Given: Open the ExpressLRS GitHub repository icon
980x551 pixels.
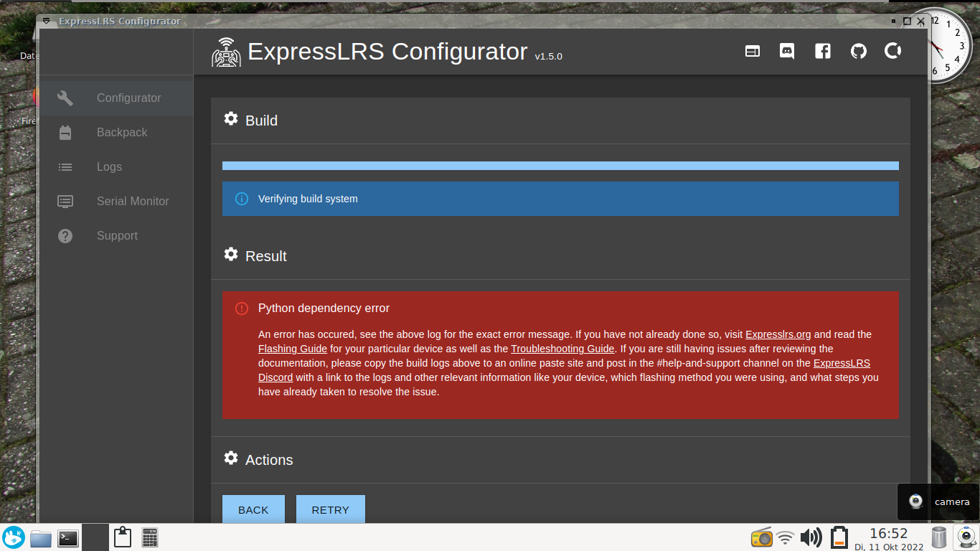Looking at the screenshot, I should point(858,51).
